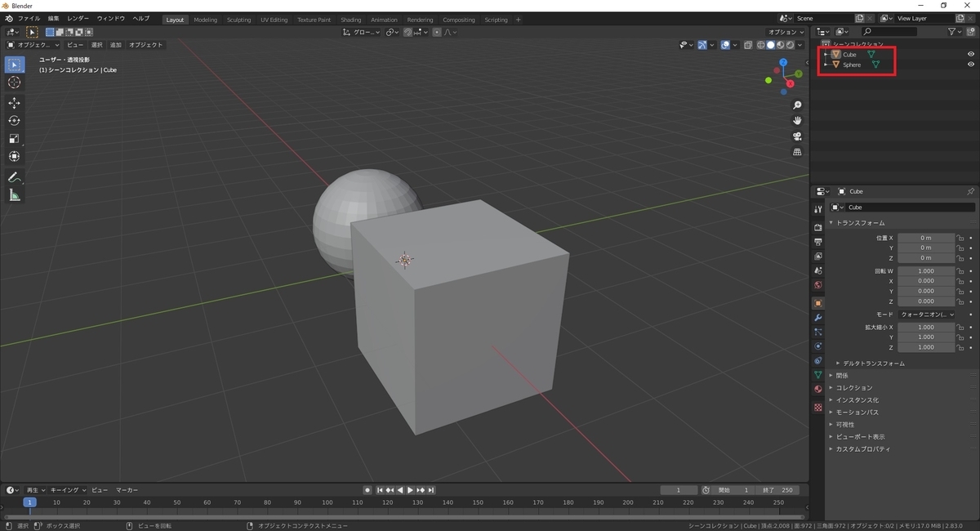The width and height of the screenshot is (980, 531).
Task: Choose the Move tool
Action: [x=15, y=103]
